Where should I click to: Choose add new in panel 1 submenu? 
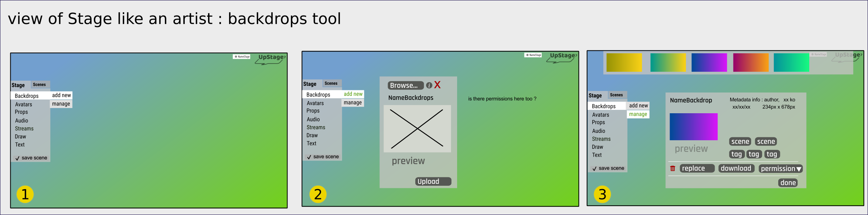(61, 95)
